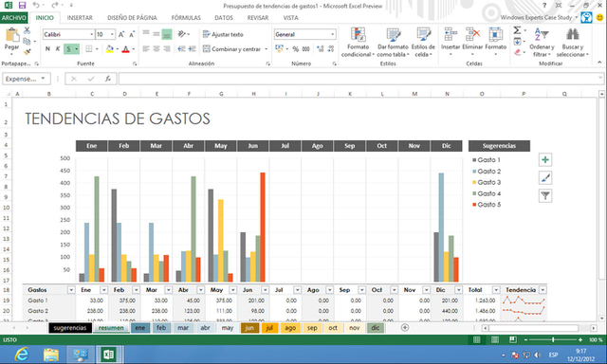Click the chart elements plus button
Image resolution: width=607 pixels, height=364 pixels.
click(x=545, y=160)
